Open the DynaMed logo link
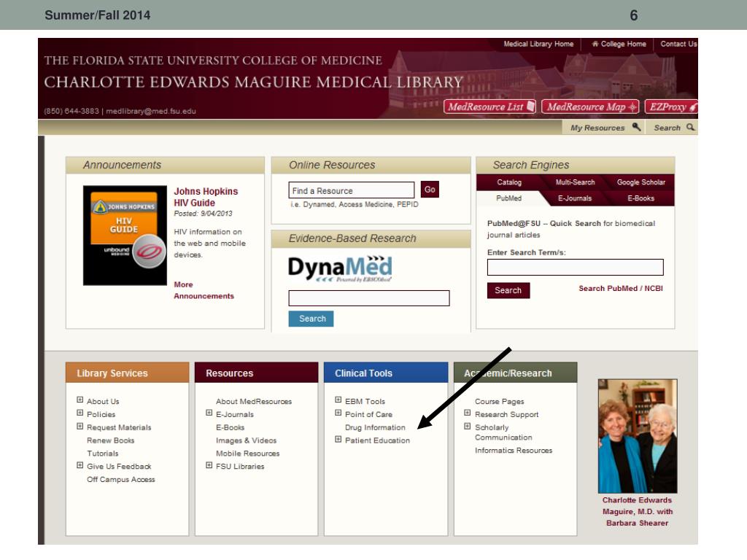The width and height of the screenshot is (747, 560). pyautogui.click(x=340, y=269)
